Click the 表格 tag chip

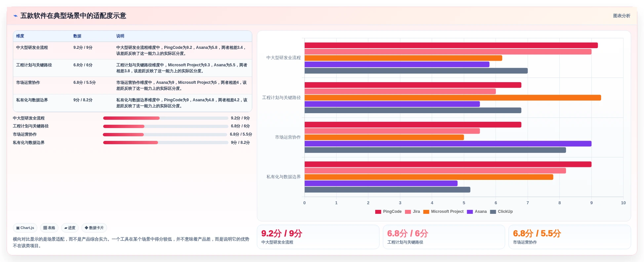[x=49, y=228]
